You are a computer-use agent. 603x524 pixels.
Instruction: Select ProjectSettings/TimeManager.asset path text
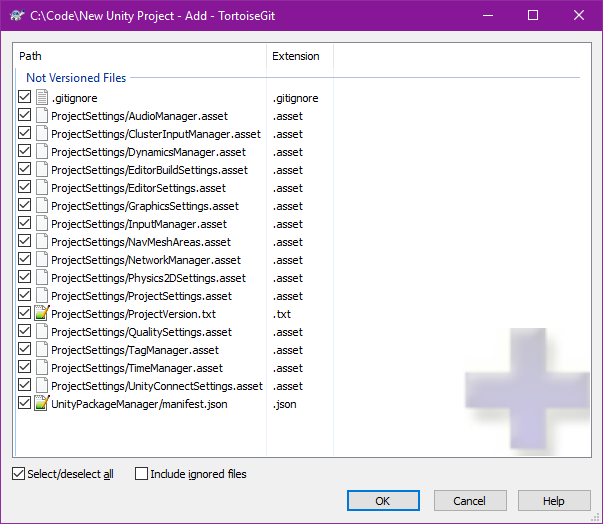[137, 368]
